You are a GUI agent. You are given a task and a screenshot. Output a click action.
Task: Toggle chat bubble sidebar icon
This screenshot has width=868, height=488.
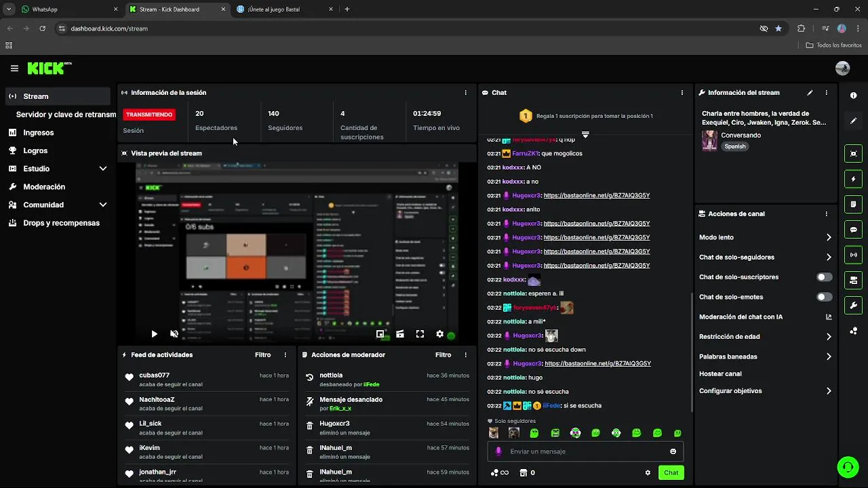coord(853,230)
